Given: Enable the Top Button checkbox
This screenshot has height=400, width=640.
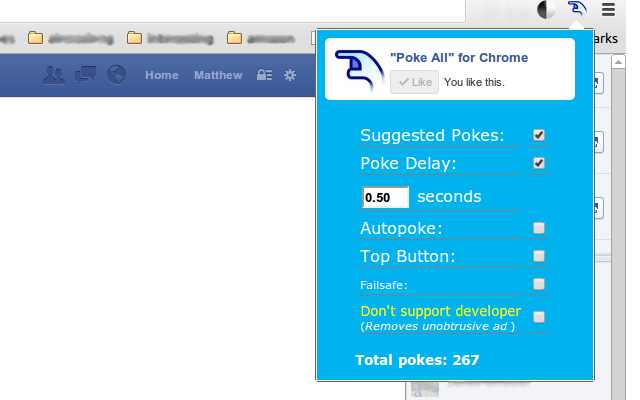Looking at the screenshot, I should pyautogui.click(x=539, y=256).
